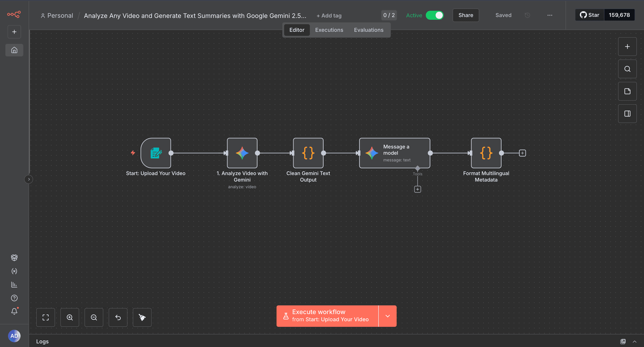Image resolution: width=644 pixels, height=347 pixels.
Task: Open the home icon in the left sidebar
Action: (x=14, y=50)
